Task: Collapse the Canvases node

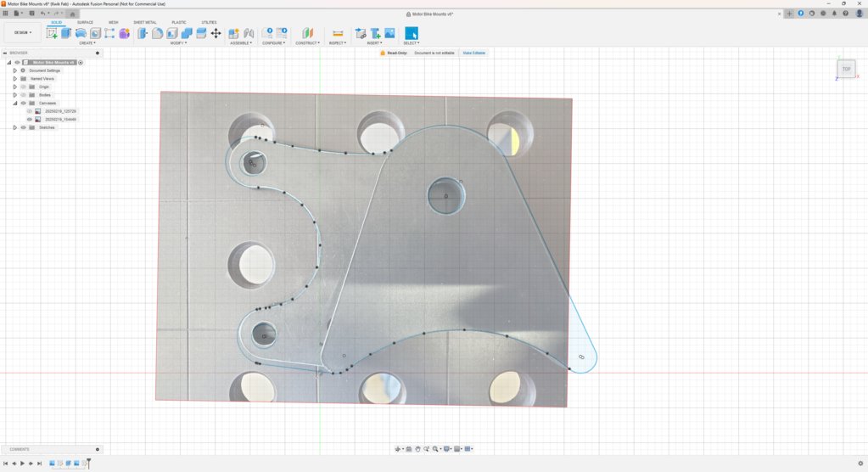Action: [x=15, y=103]
